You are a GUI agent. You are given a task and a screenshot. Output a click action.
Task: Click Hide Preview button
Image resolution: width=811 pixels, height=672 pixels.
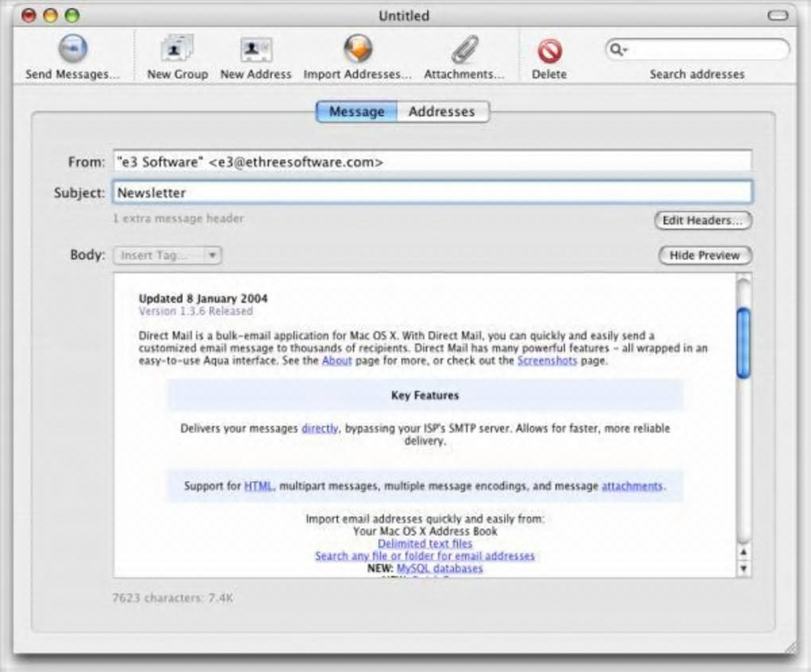pos(704,255)
